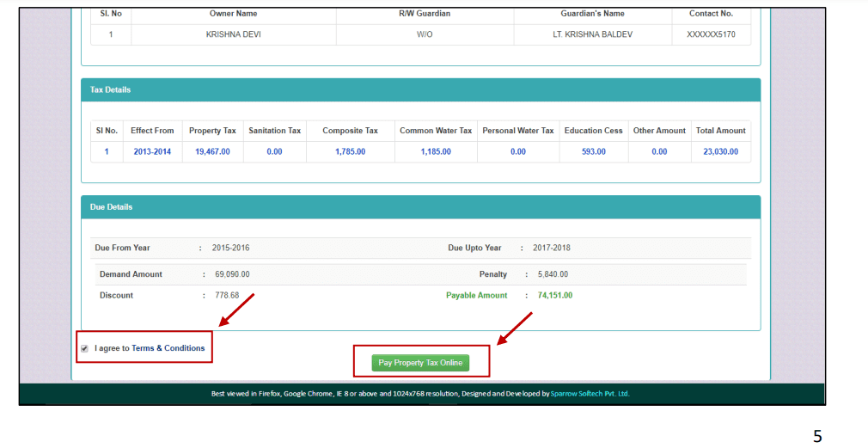Select guardian name LT. KRISHNA BALDEV
868x448 pixels.
(x=592, y=34)
